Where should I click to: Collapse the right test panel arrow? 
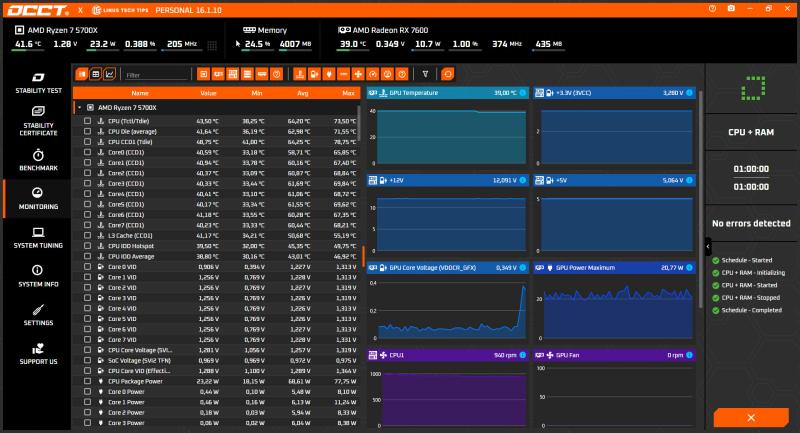(x=708, y=247)
